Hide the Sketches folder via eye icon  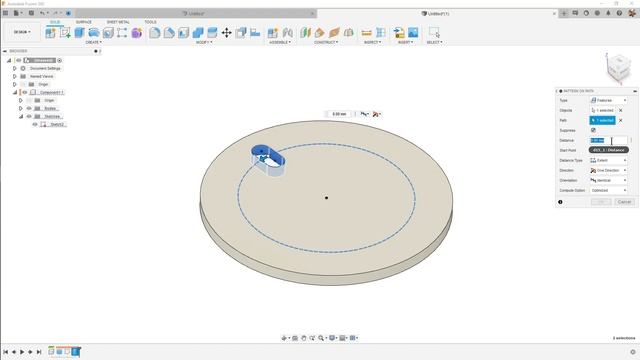(x=29, y=116)
